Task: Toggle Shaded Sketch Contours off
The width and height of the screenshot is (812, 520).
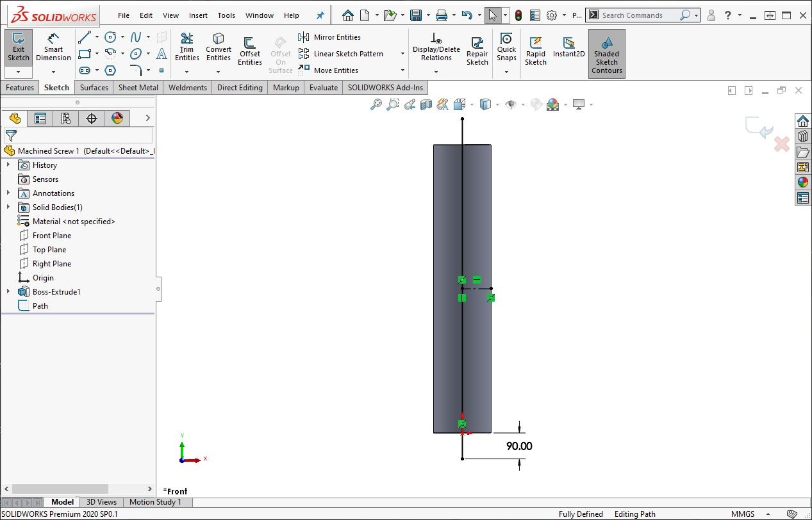Action: [x=606, y=54]
